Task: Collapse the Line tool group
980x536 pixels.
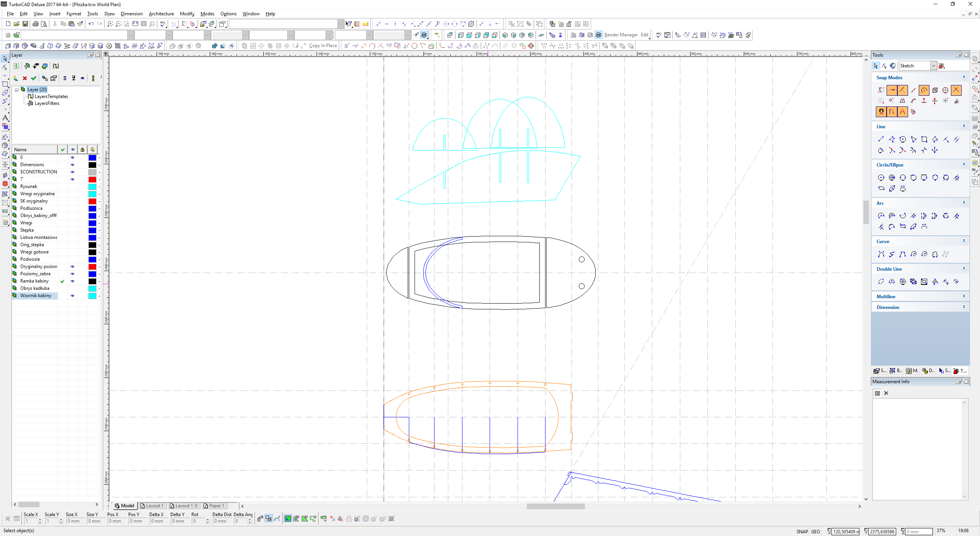Action: pyautogui.click(x=964, y=126)
